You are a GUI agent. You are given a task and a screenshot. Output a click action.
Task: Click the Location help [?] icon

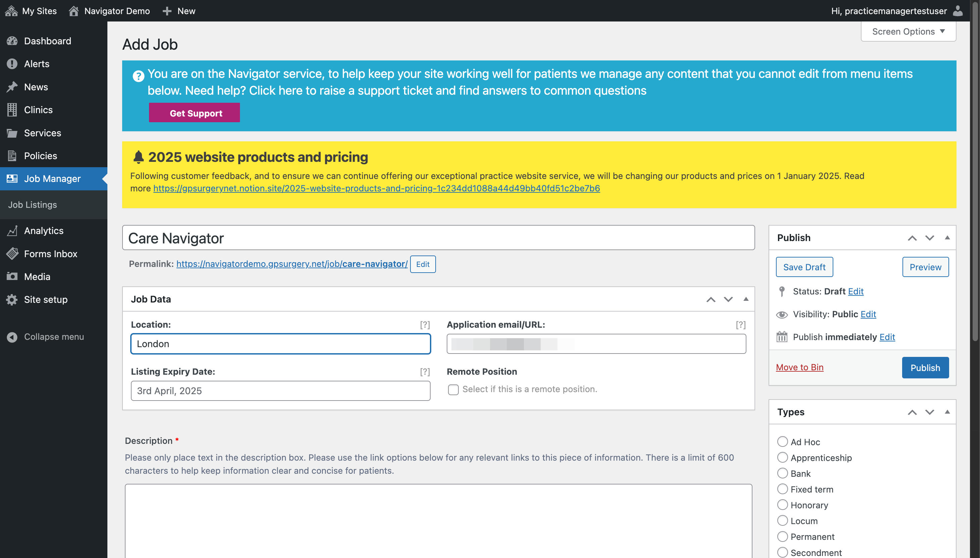[x=425, y=325]
